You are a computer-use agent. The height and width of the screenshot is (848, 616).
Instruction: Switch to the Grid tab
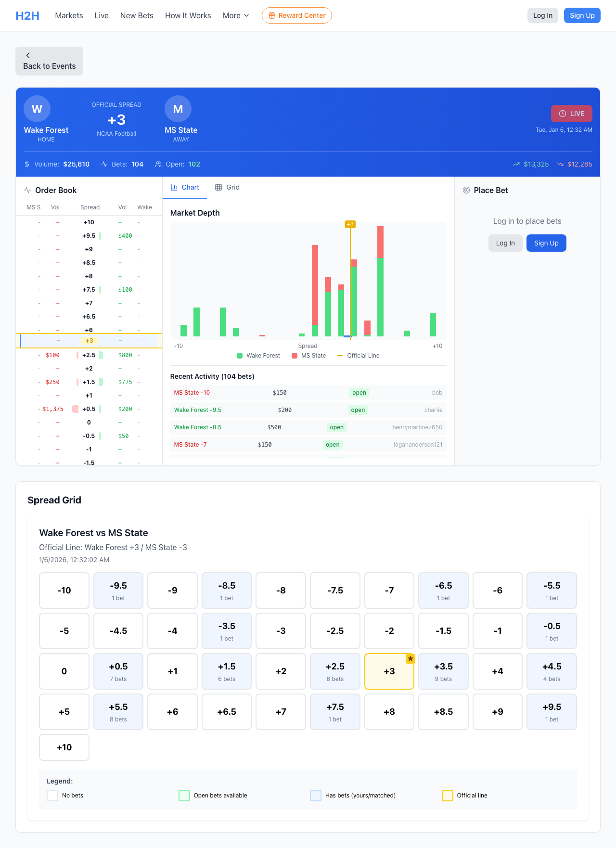coord(227,187)
